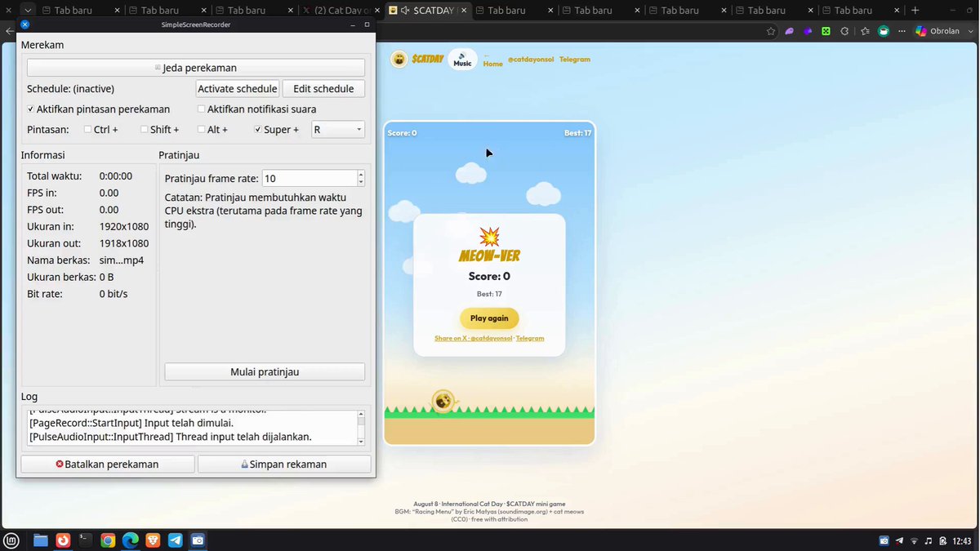Launch the terminal from the taskbar
The height and width of the screenshot is (551, 980).
(x=85, y=540)
